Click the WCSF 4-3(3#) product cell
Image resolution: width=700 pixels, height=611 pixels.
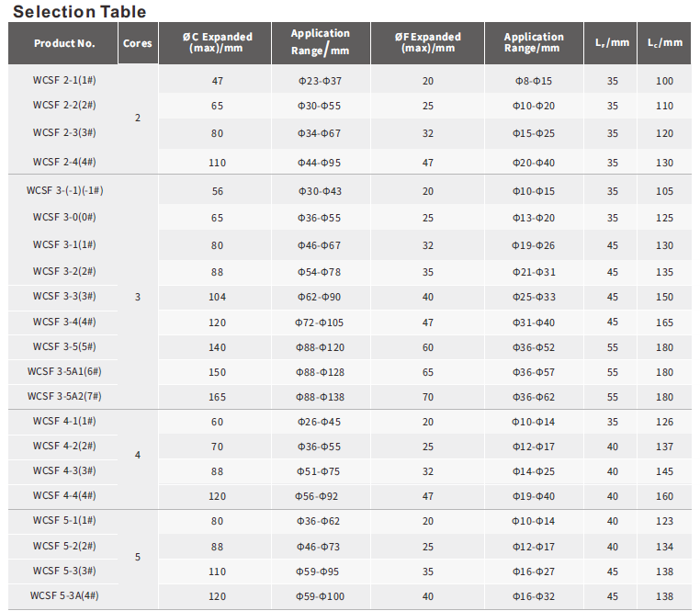pos(64,470)
